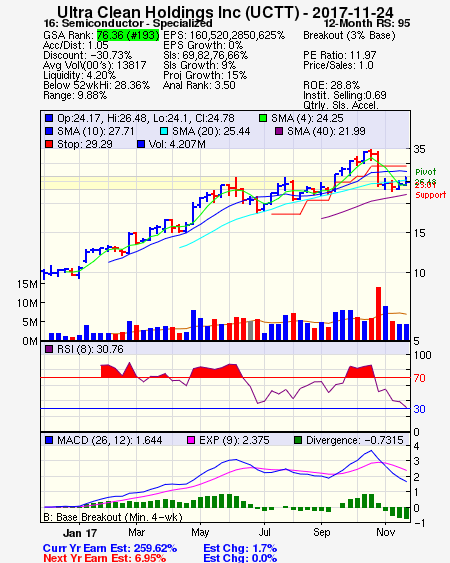Click the gray volume bar in mid-June
This screenshot has width=450, height=563.
(x=250, y=331)
